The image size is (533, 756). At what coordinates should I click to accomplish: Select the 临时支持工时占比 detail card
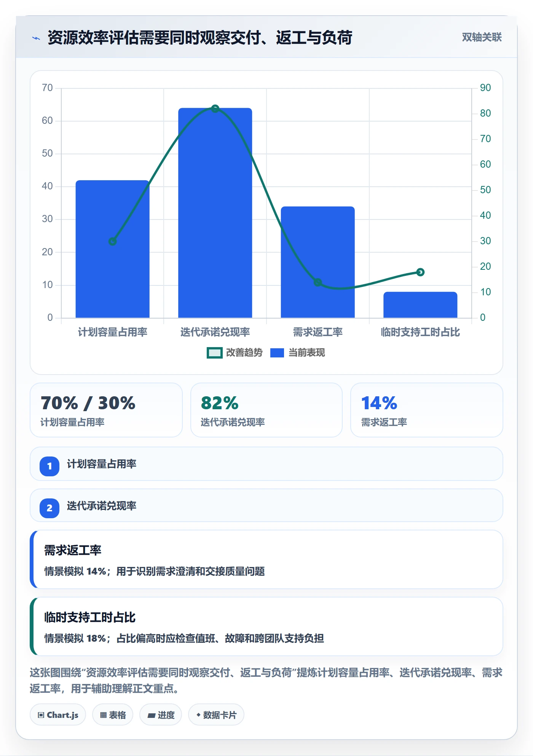click(266, 626)
